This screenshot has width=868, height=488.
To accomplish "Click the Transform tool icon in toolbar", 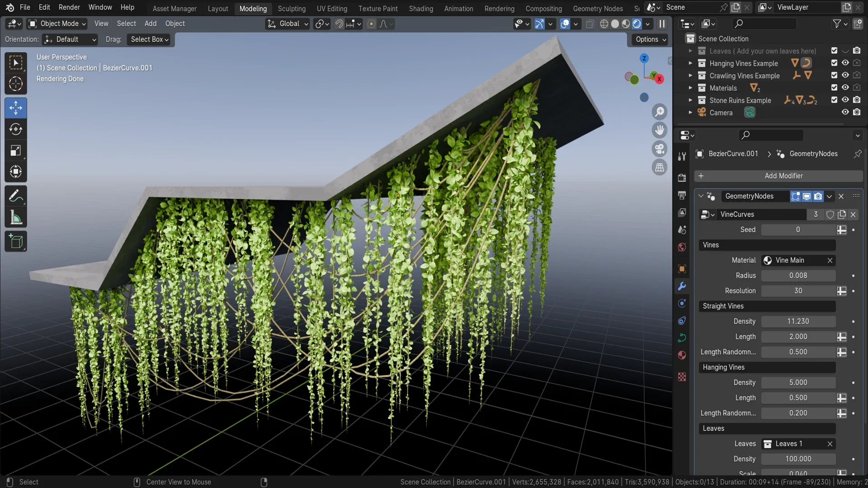I will 16,172.
